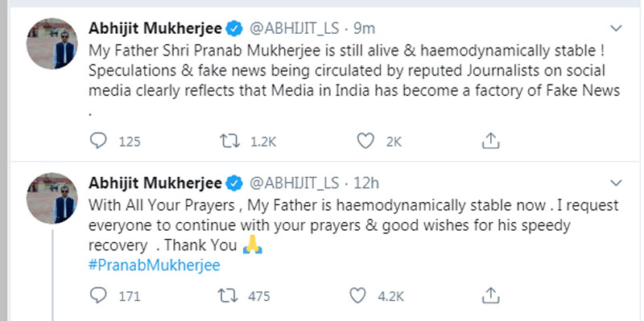Reply to the 12h-old tweet
644x321 pixels.
[x=98, y=295]
